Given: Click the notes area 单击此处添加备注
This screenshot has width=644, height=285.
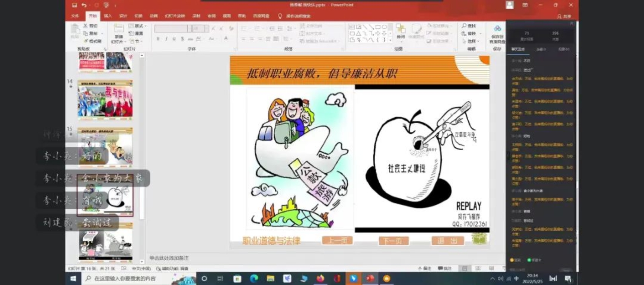Looking at the screenshot, I should tap(169, 258).
